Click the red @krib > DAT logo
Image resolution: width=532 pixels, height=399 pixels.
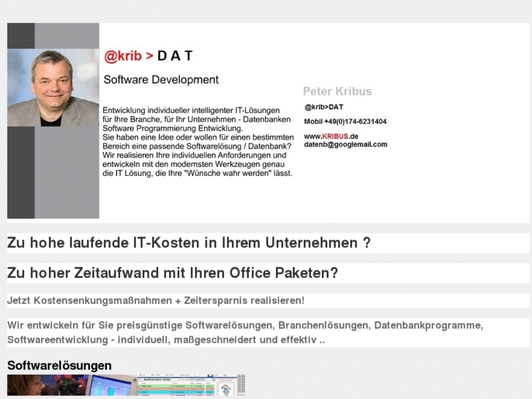(149, 56)
